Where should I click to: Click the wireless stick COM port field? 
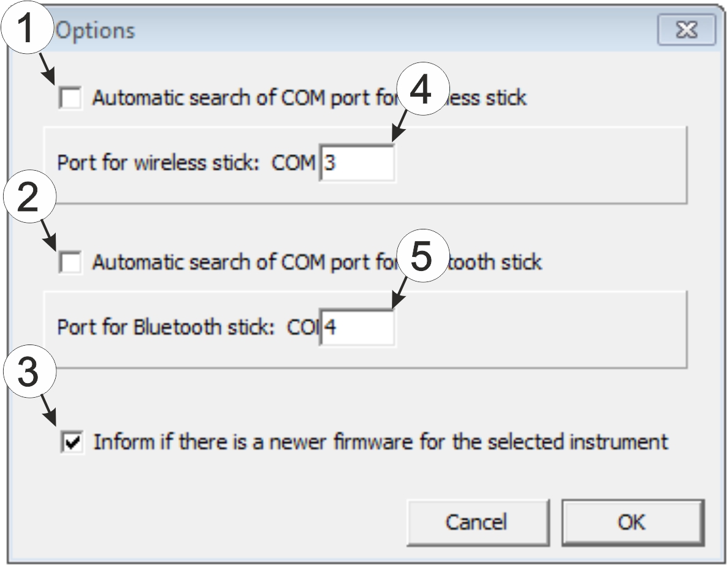(357, 163)
